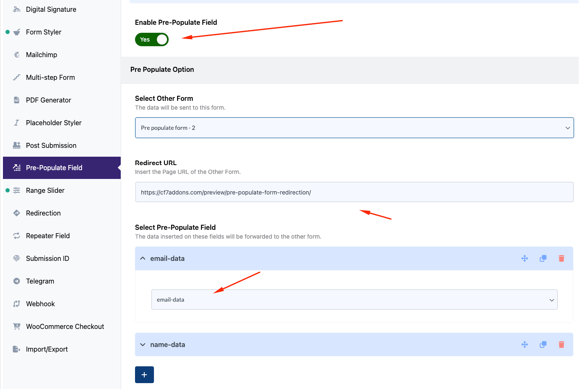Select the Mailchimp integration icon

click(16, 55)
